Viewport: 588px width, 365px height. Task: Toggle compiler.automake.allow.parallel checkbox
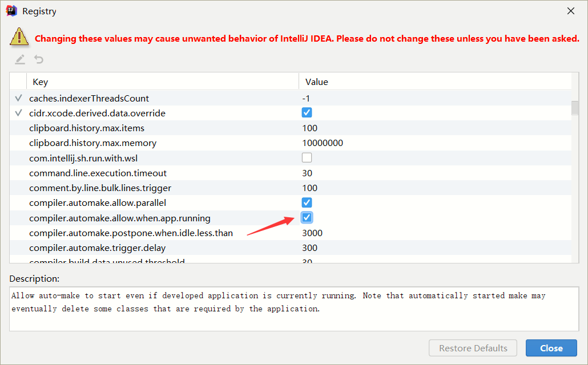[307, 202]
